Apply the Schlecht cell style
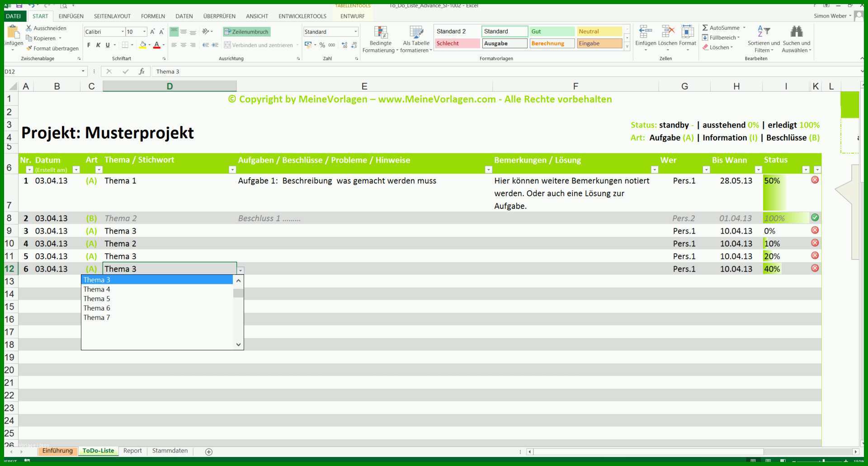The image size is (868, 466). coord(457,43)
